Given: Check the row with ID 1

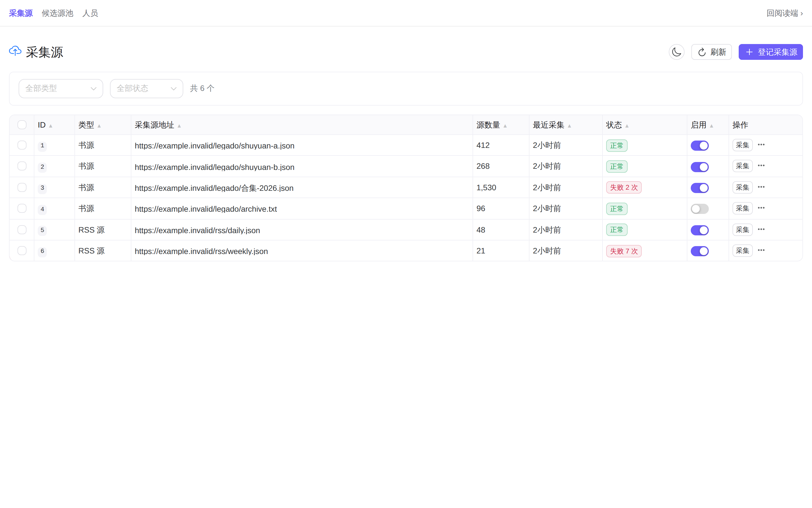Looking at the screenshot, I should pos(22,145).
